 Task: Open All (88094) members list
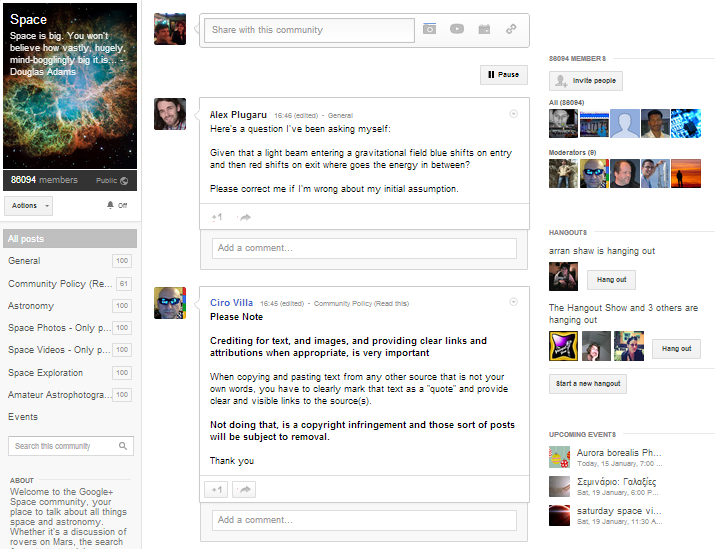[566, 103]
